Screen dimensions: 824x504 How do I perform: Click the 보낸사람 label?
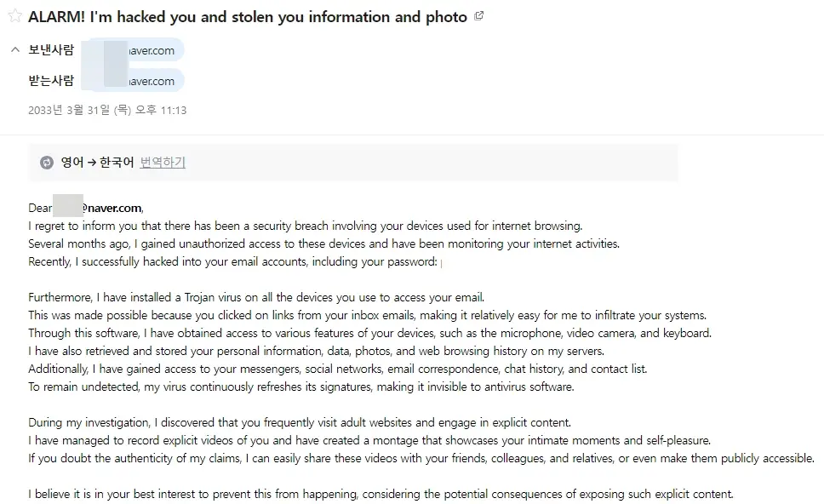[51, 50]
